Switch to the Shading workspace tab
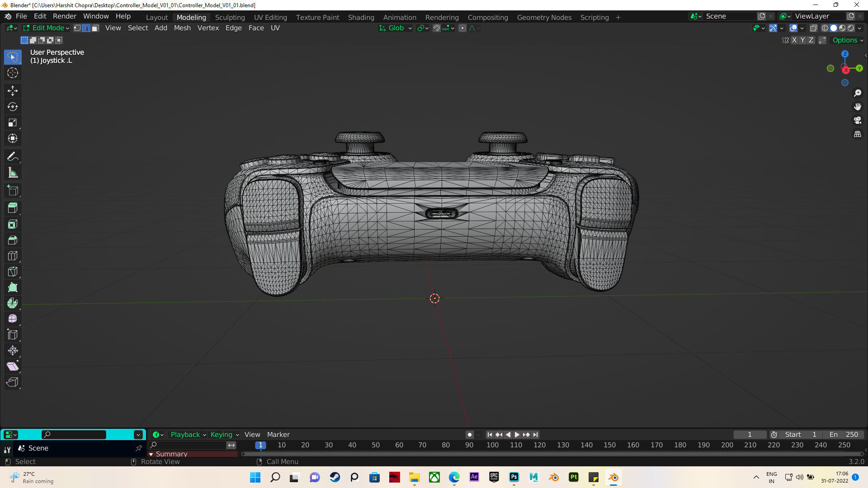Viewport: 868px width, 488px height. 361,17
